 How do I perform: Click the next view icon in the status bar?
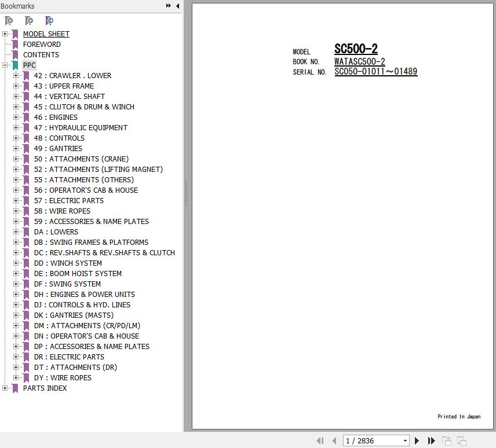[x=462, y=440]
